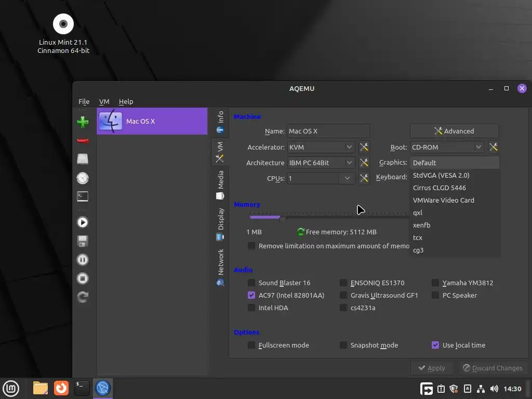This screenshot has width=532, height=399.
Task: Open the VM menu
Action: point(104,101)
